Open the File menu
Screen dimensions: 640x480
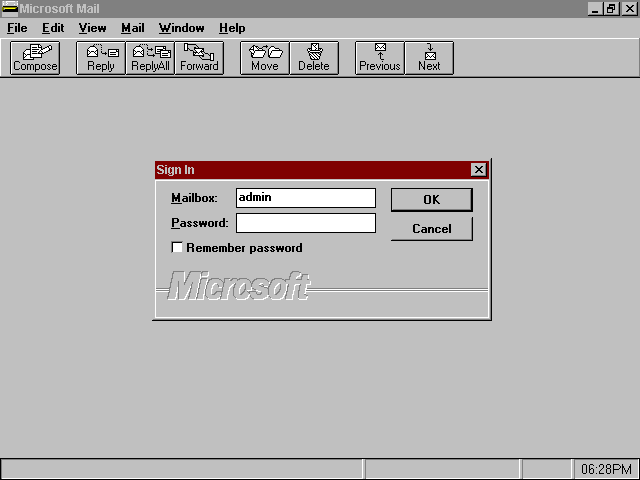tap(17, 28)
